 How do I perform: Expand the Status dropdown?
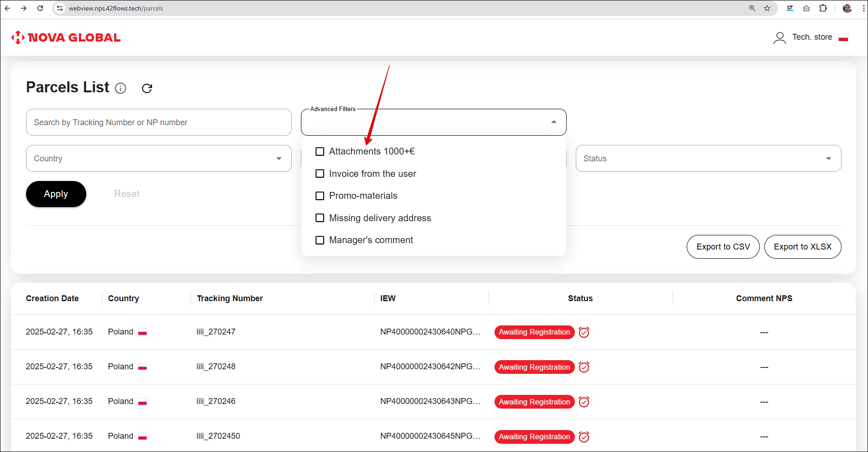pyautogui.click(x=708, y=159)
